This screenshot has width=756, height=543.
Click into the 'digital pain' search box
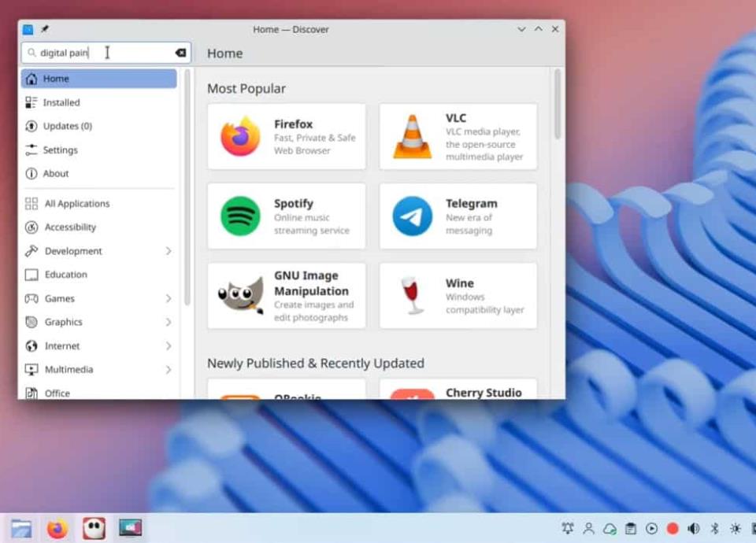(x=106, y=53)
